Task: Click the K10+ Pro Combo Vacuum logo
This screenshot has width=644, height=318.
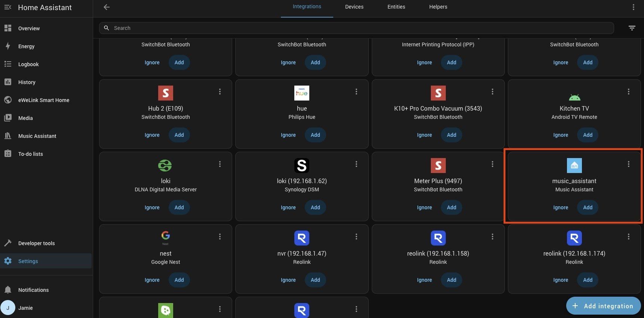Action: 438,93
